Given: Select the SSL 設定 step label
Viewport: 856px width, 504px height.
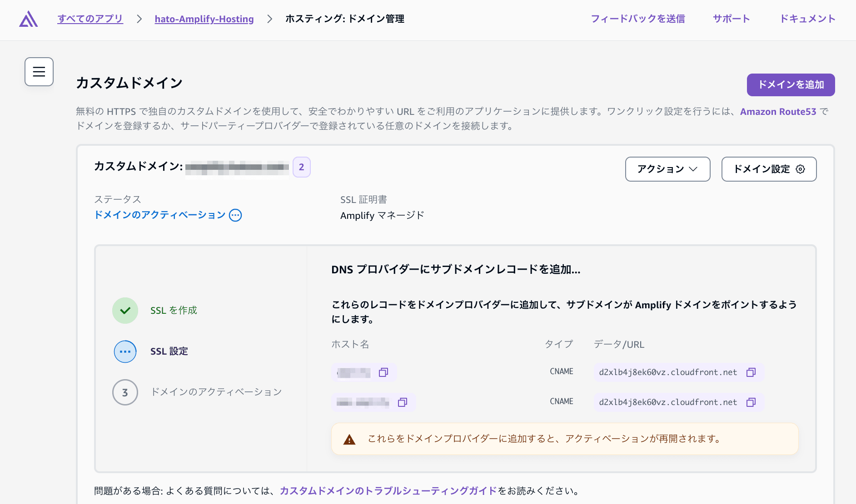Looking at the screenshot, I should click(x=169, y=351).
